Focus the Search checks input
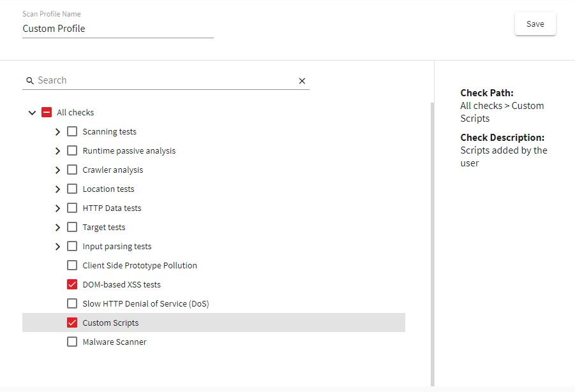 (166, 80)
